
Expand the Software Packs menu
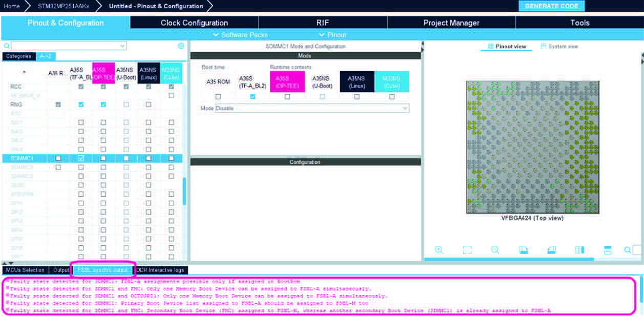coord(240,35)
